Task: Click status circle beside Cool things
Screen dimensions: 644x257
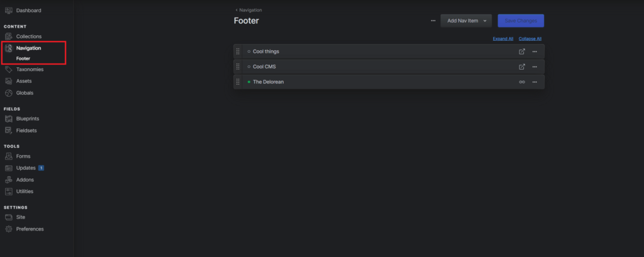Action: pos(249,52)
